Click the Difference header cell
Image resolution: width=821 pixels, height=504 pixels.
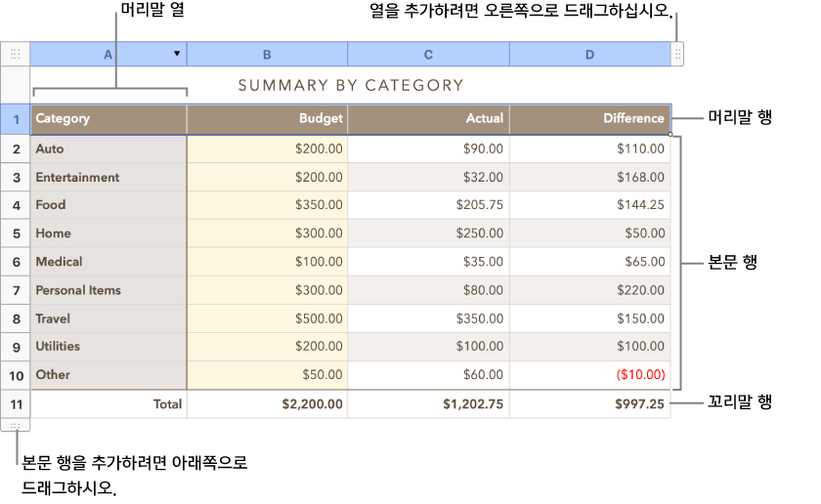[590, 119]
